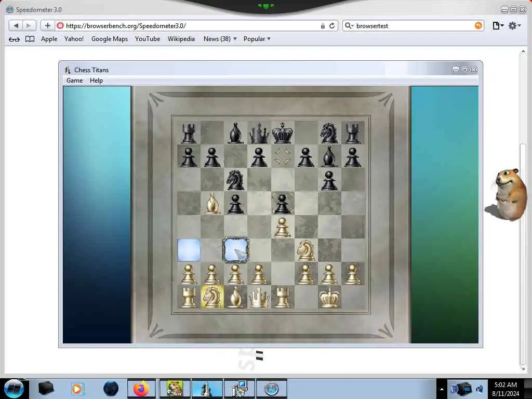Screen dimensions: 532x399
Task: Switch to Firefox in the taskbar
Action: tap(141, 389)
